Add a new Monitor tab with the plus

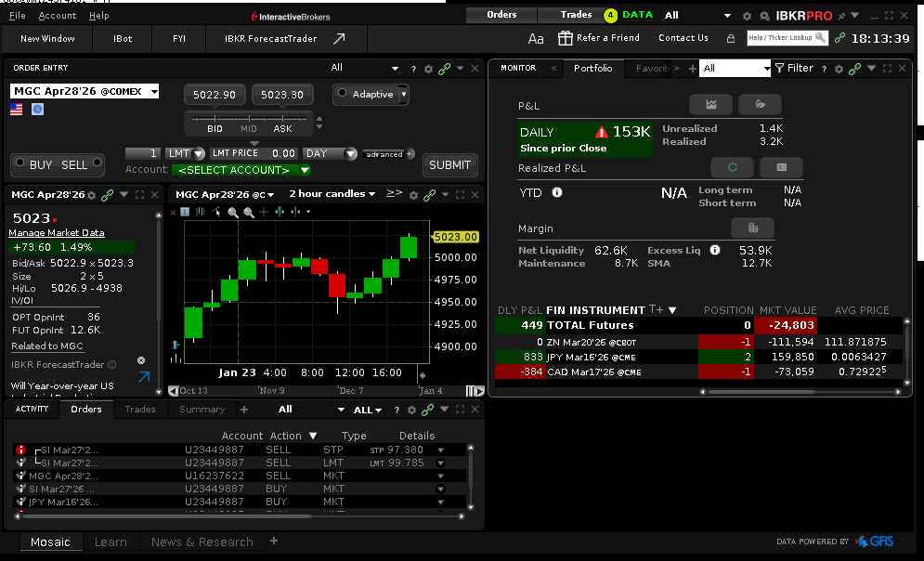point(693,69)
